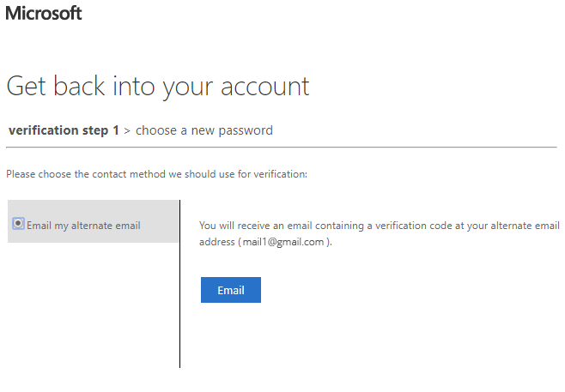Click the blue Email button

pos(231,290)
